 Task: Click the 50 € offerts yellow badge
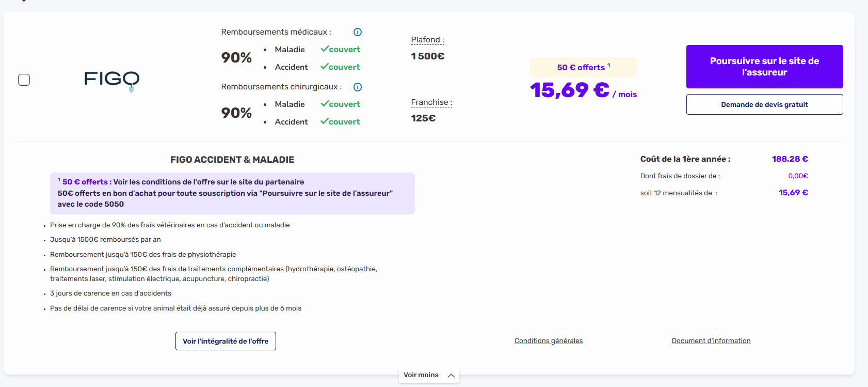pyautogui.click(x=583, y=67)
